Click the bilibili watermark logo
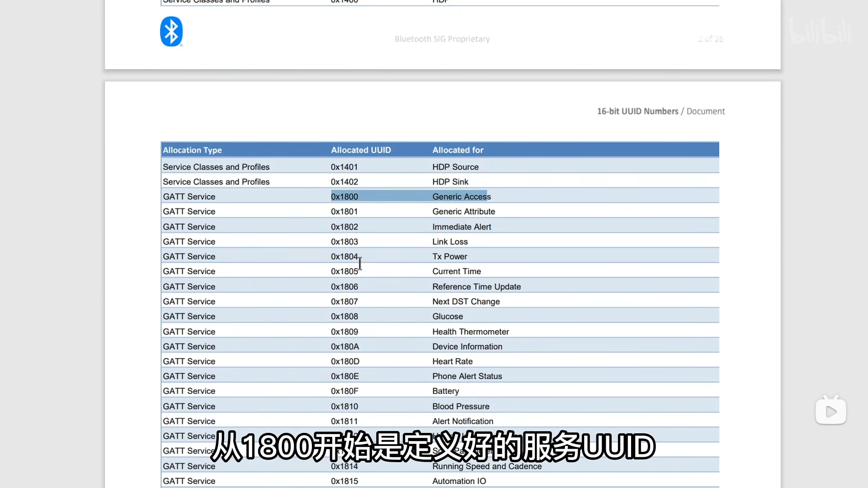 point(821,31)
